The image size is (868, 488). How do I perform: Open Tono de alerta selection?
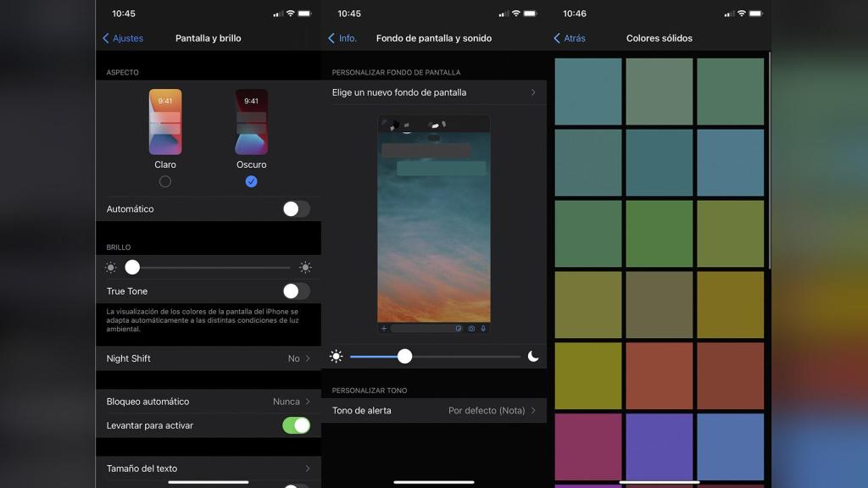point(434,410)
